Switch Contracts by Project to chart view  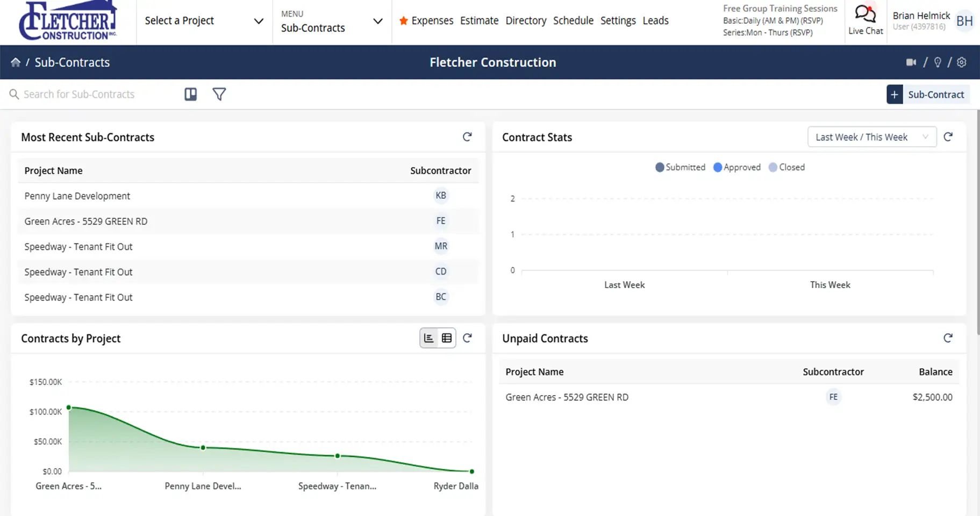[x=429, y=338]
